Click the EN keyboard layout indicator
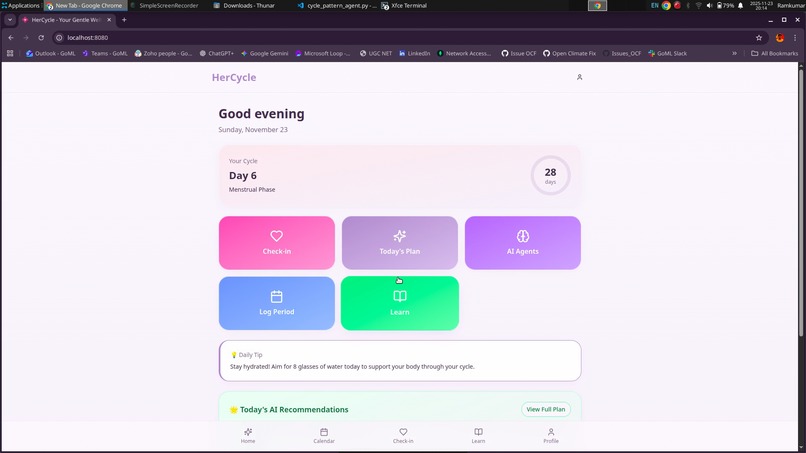The image size is (806, 453). (654, 5)
